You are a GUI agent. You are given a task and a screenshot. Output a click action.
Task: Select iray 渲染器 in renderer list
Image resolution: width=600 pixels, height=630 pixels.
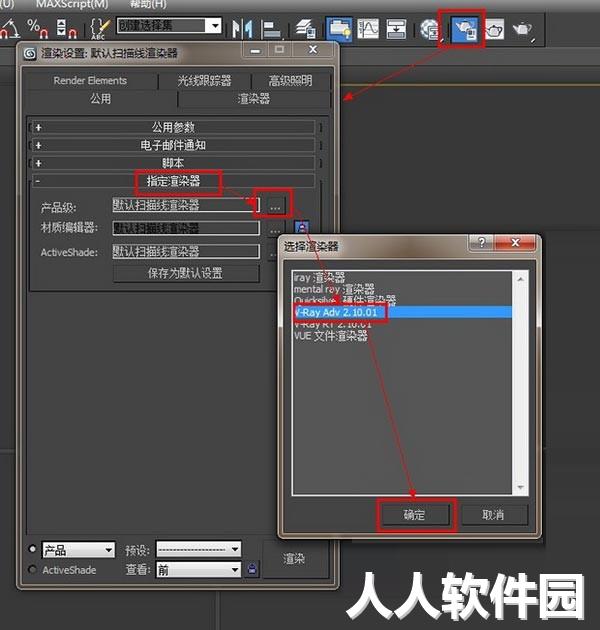(319, 277)
